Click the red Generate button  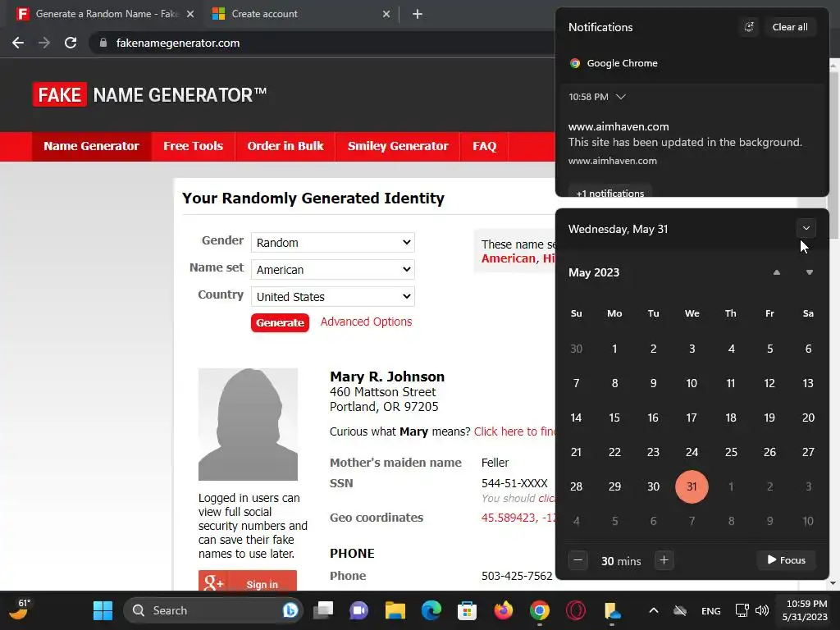point(280,322)
